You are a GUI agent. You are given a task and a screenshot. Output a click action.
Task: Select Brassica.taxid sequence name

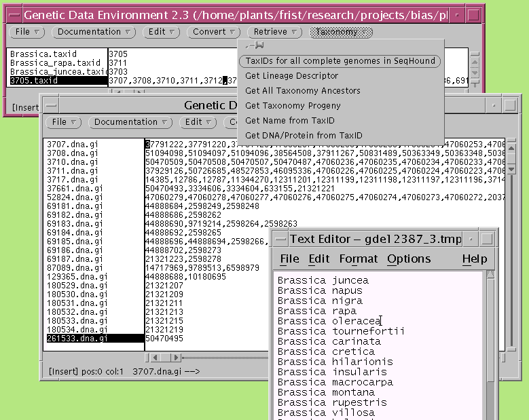tap(43, 54)
